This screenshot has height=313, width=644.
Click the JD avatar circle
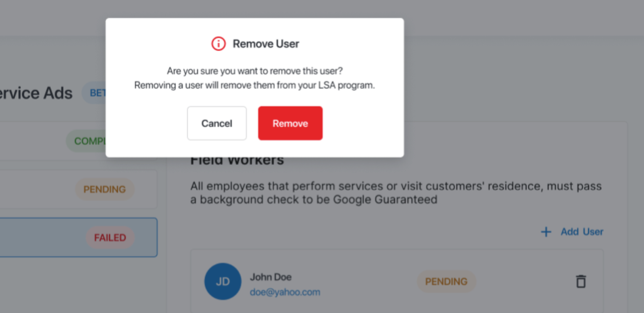223,281
